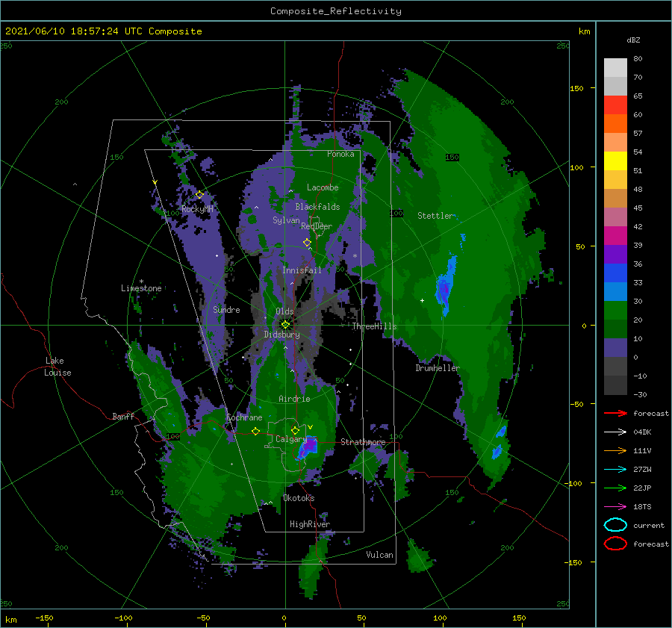Select the red 60–65 dBZ swatch

[x=615, y=105]
